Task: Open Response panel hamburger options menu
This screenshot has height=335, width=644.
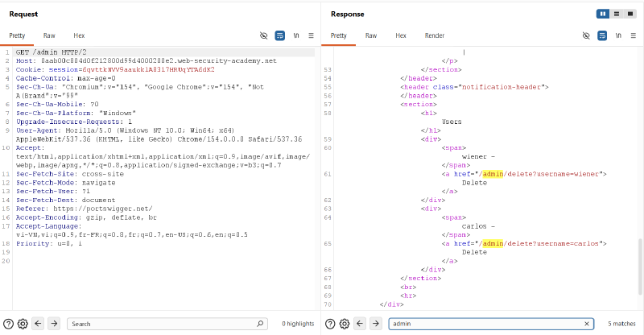Action: [634, 35]
